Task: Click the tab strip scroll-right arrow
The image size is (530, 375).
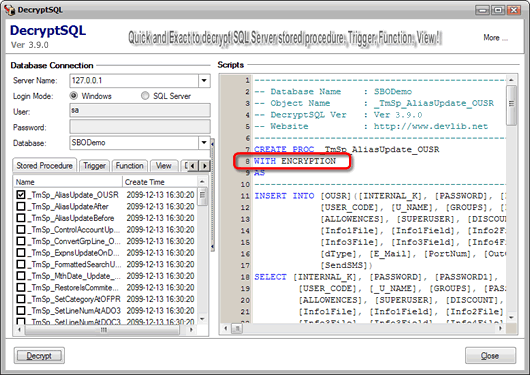Action: pos(204,166)
